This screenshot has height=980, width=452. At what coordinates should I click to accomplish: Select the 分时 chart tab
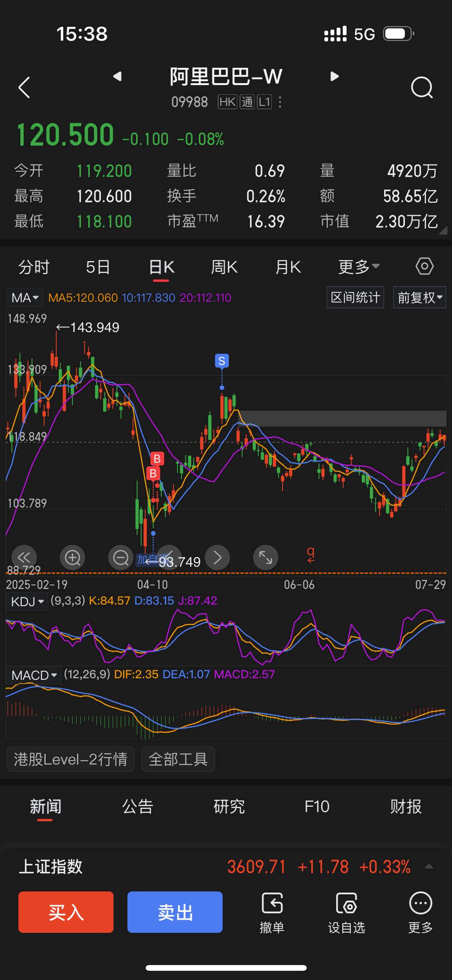[x=34, y=266]
